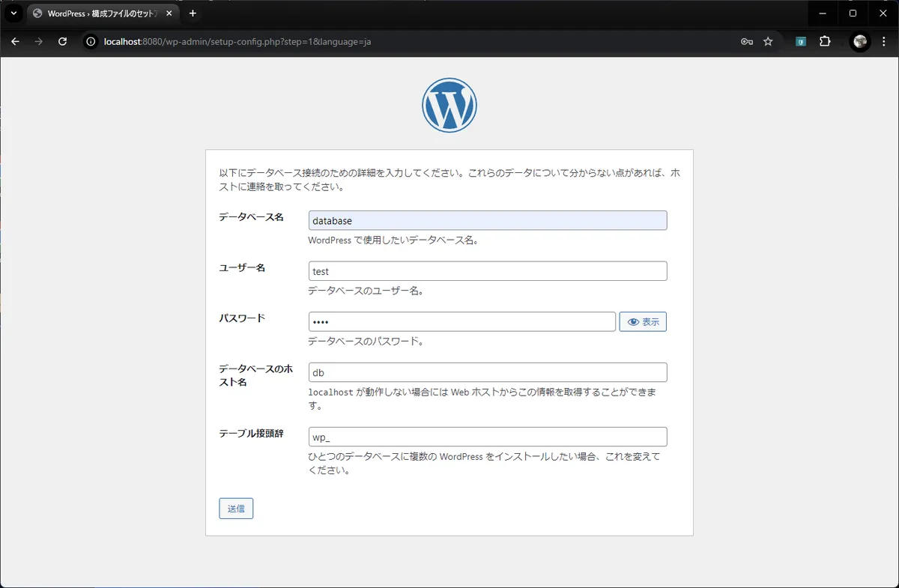Select the WordPress setup tab

coord(103,13)
